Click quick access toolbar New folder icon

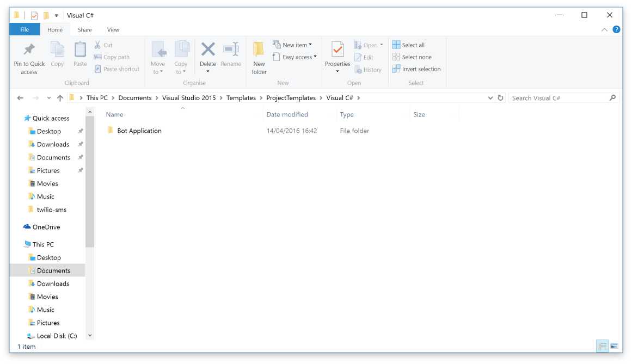[46, 16]
